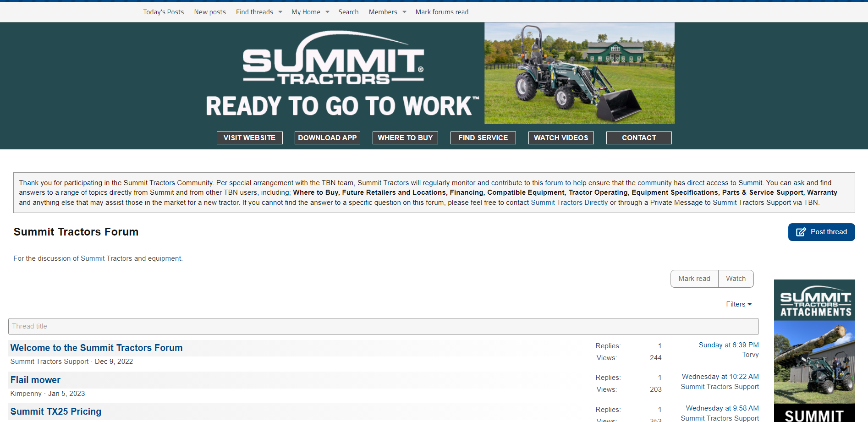Screen dimensions: 868x422
Task: Expand the Members dropdown arrow
Action: pyautogui.click(x=405, y=12)
